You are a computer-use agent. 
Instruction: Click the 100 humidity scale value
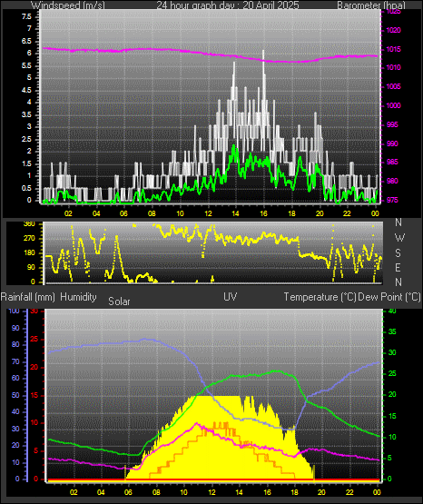click(x=15, y=311)
